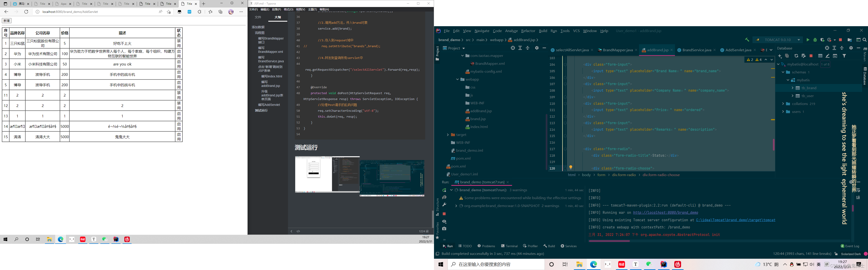Click the table editor icon in Database panel

pyautogui.click(x=820, y=56)
